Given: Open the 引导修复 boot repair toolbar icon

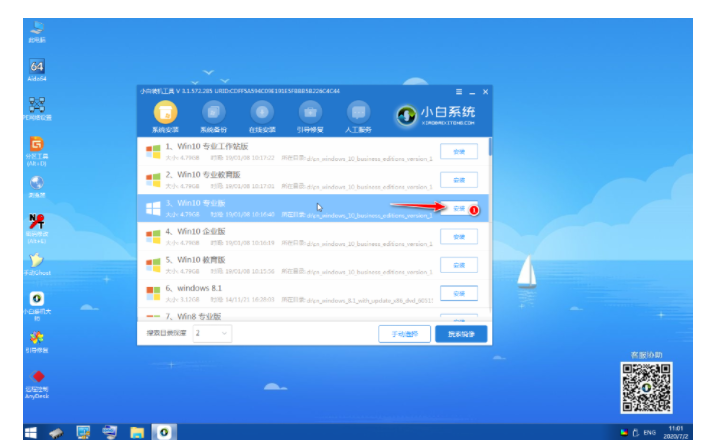Looking at the screenshot, I should [x=310, y=113].
